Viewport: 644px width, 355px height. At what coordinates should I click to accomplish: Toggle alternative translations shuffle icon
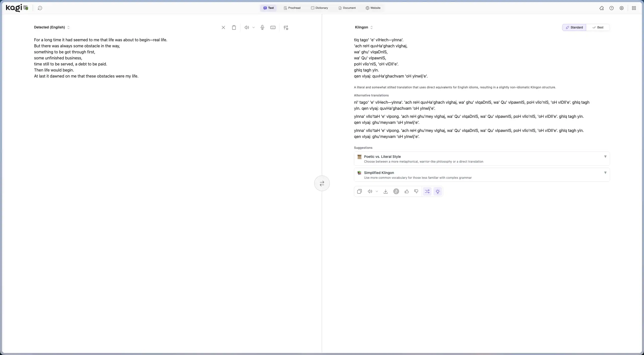pyautogui.click(x=427, y=192)
